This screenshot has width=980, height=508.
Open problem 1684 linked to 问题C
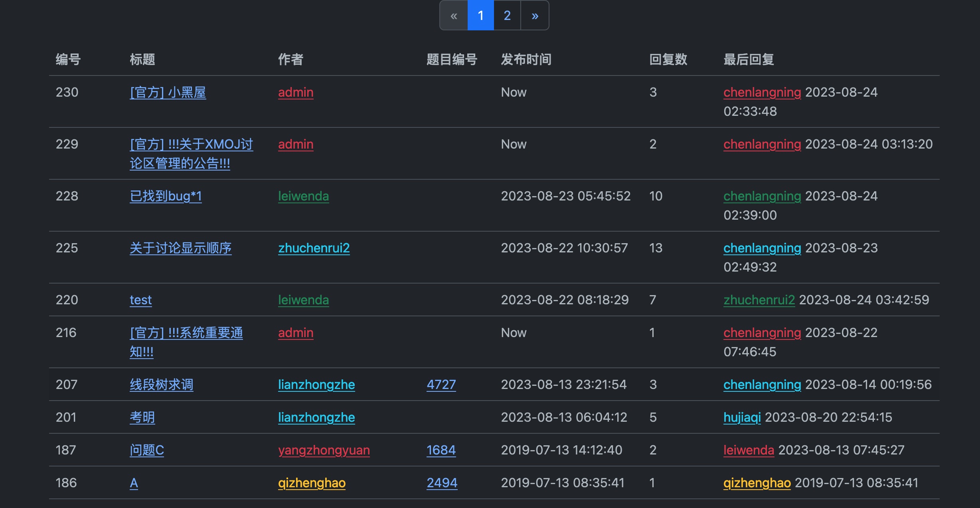441,450
